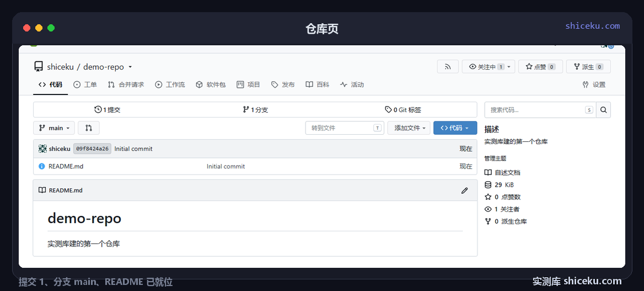The image size is (644, 291).
Task: Open the 工作流 tab
Action: tap(170, 85)
